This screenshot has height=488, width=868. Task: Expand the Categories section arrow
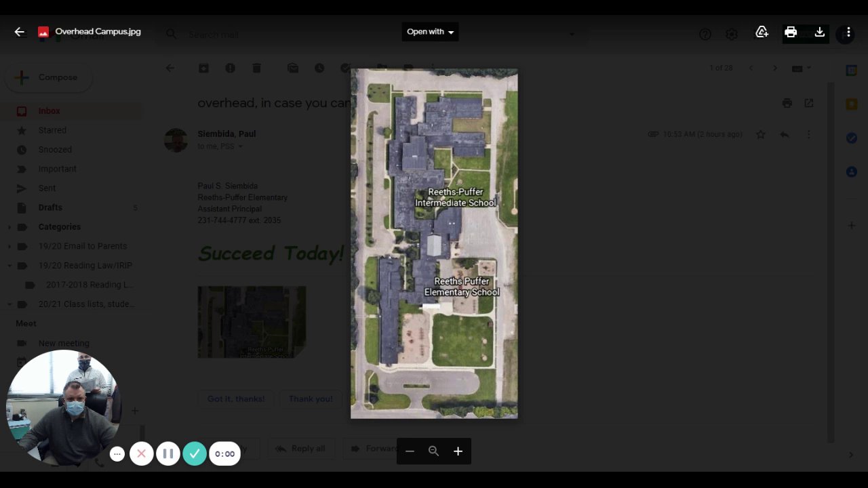click(x=9, y=227)
